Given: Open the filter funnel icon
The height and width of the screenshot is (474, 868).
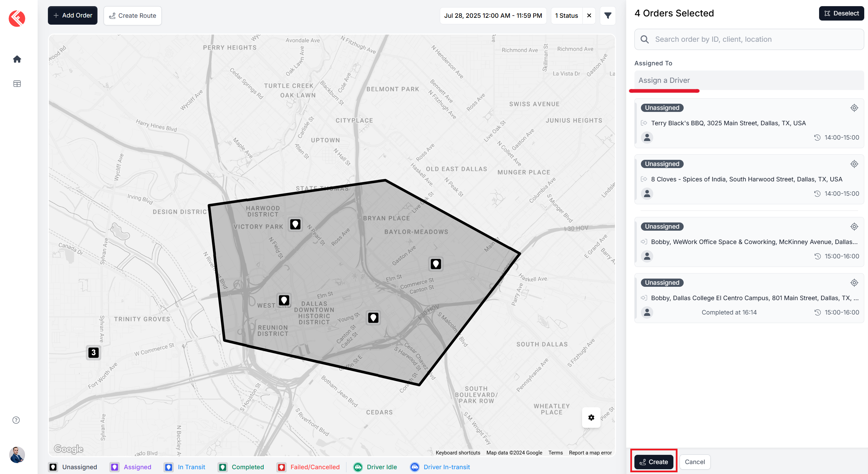Looking at the screenshot, I should (608, 16).
